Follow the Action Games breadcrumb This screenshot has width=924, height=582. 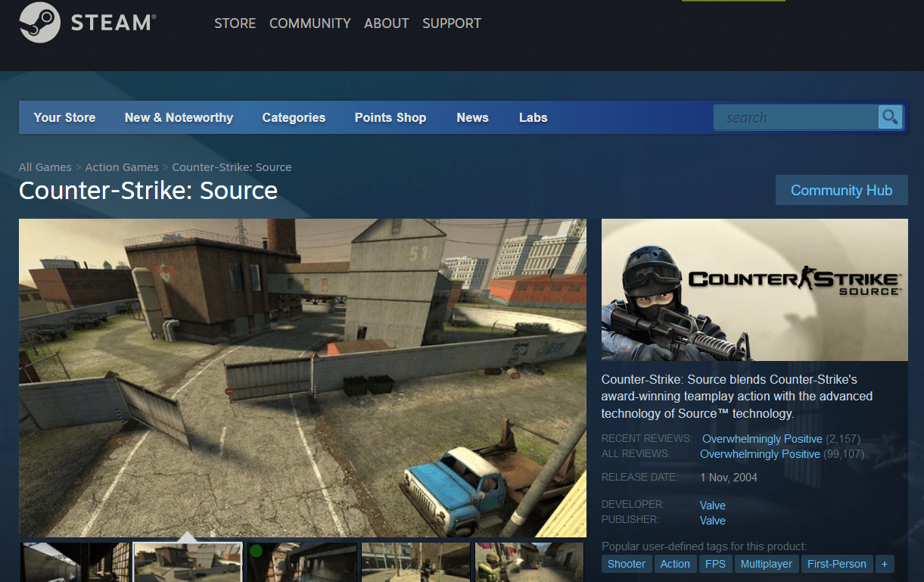(x=122, y=167)
